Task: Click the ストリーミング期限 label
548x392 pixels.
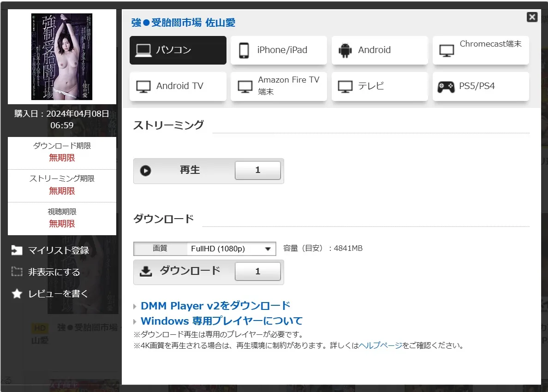Action: pyautogui.click(x=62, y=178)
